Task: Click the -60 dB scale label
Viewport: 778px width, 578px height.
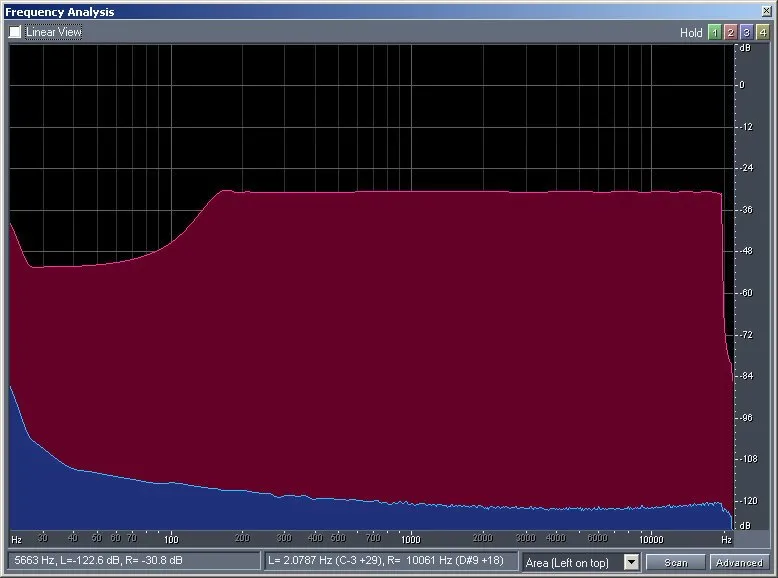Action: tap(746, 293)
